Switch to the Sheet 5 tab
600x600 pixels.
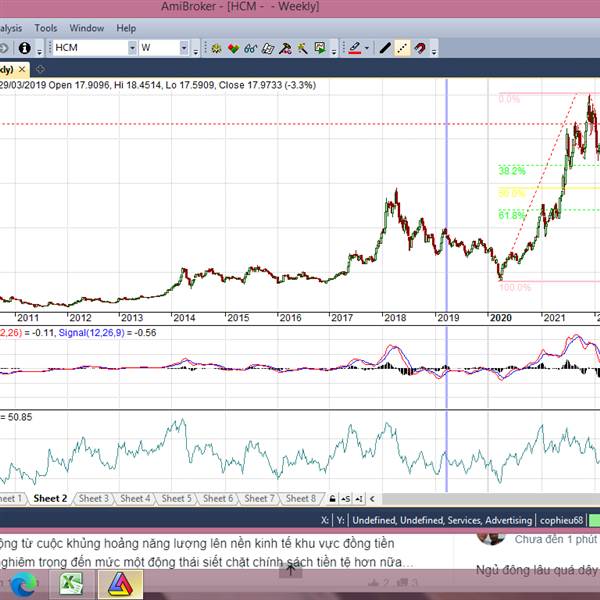(x=176, y=498)
